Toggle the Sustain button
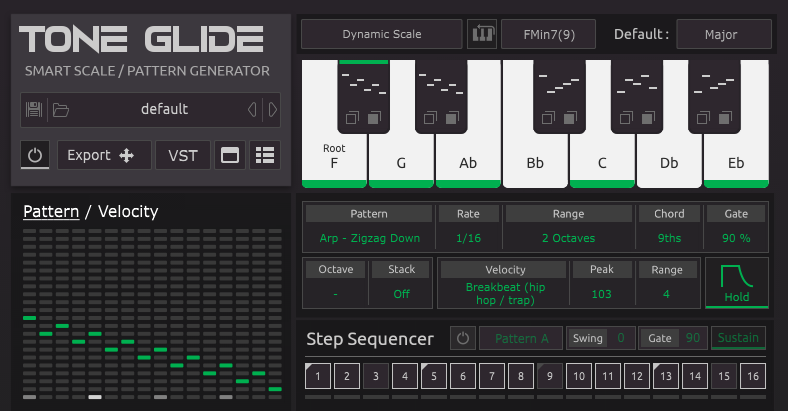 [x=738, y=338]
